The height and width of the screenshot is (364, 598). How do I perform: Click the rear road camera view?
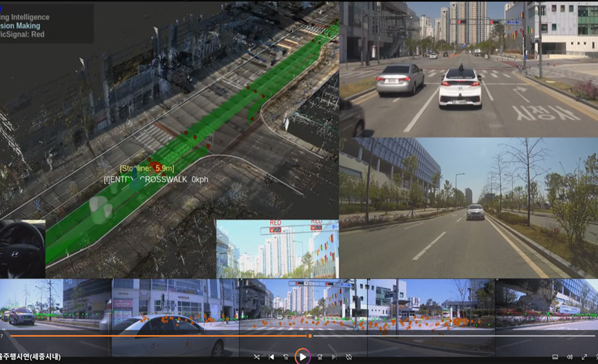pyautogui.click(x=468, y=207)
